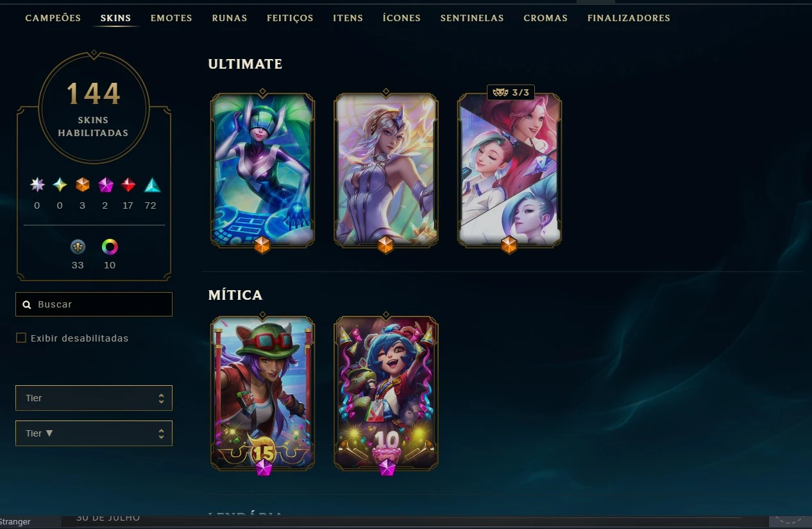Click the 3/3 mask badge on K/DA skin
The image size is (812, 529).
[x=511, y=92]
